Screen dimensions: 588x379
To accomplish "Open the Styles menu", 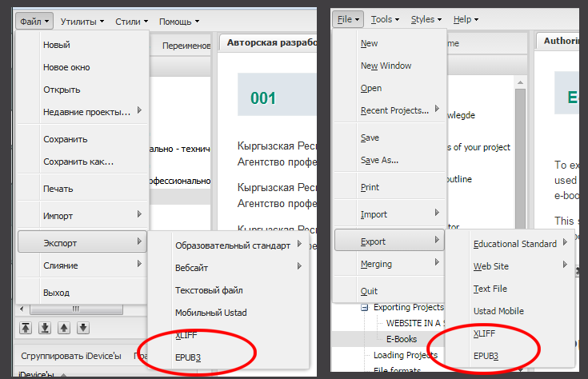I will coord(426,19).
